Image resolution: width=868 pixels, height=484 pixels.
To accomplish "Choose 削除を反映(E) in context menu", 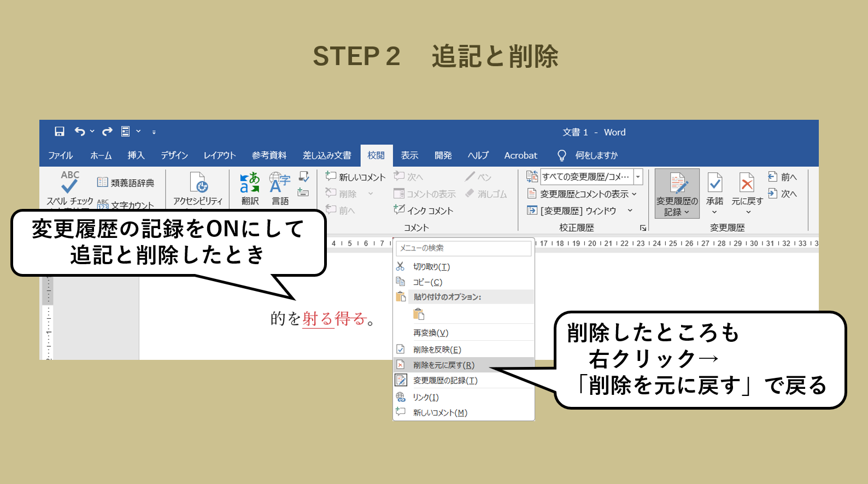I will coord(437,349).
